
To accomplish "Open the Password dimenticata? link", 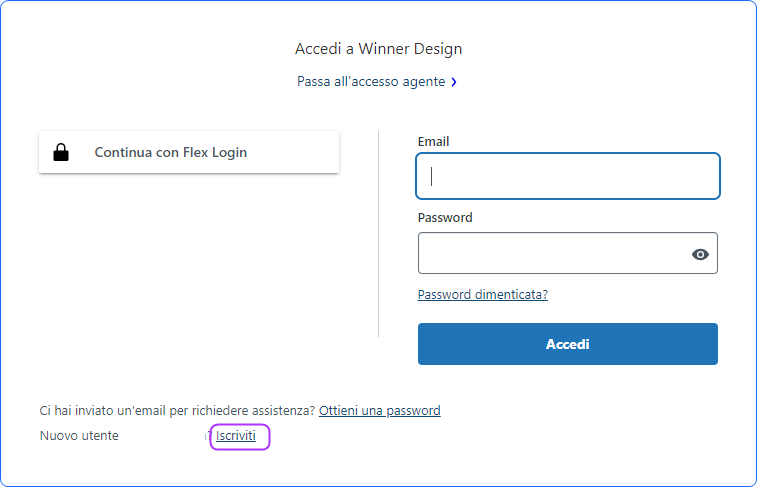I will [x=482, y=295].
